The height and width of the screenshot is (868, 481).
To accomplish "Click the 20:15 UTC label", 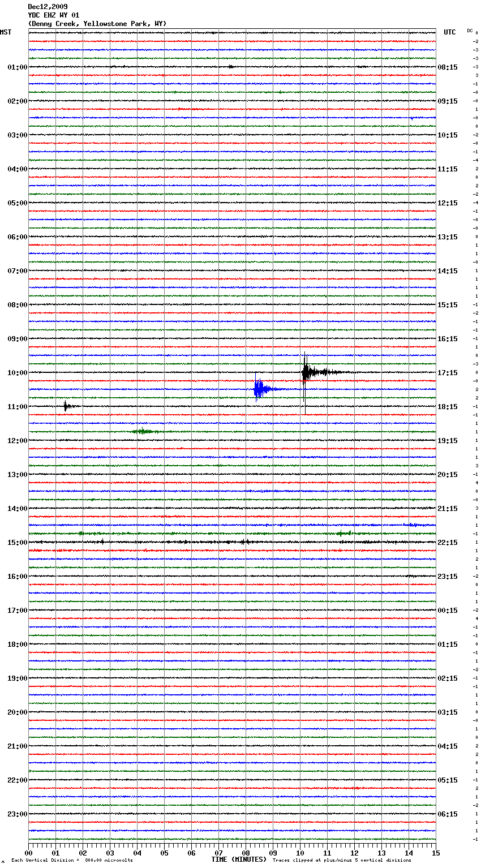I will pos(448,475).
